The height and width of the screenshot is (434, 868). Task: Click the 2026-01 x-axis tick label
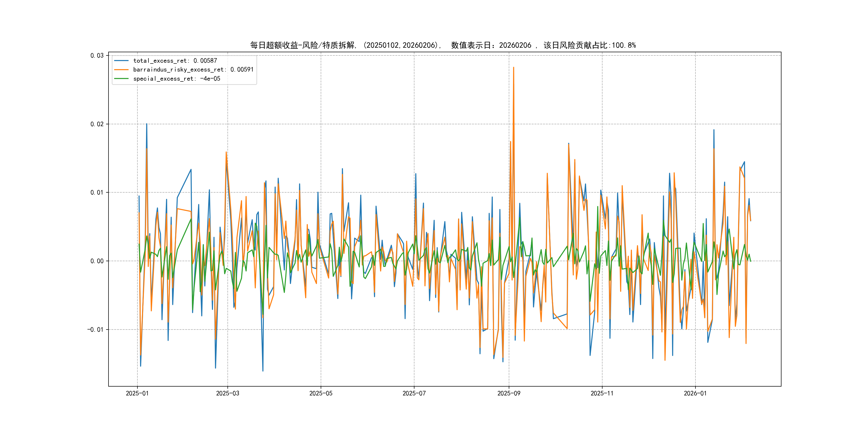point(695,393)
